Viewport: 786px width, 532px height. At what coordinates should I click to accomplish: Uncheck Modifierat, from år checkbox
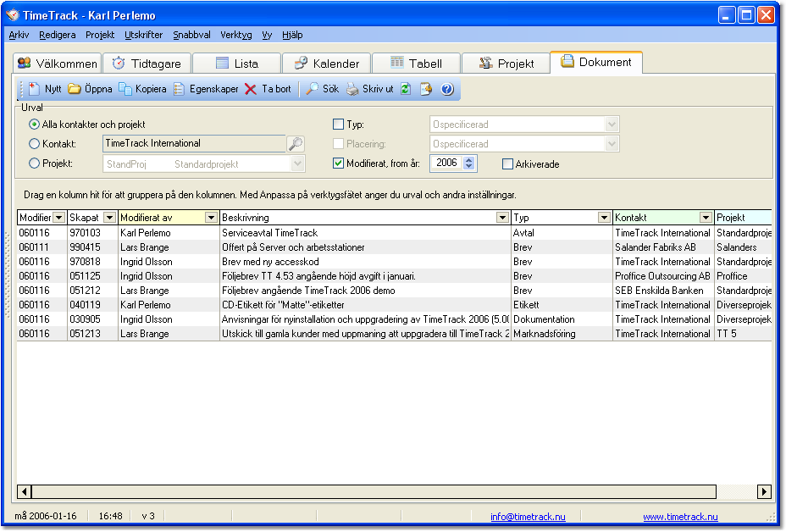(338, 163)
